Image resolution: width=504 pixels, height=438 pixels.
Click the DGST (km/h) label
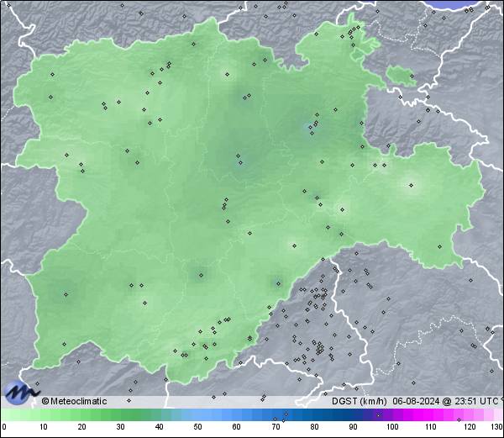click(x=359, y=401)
